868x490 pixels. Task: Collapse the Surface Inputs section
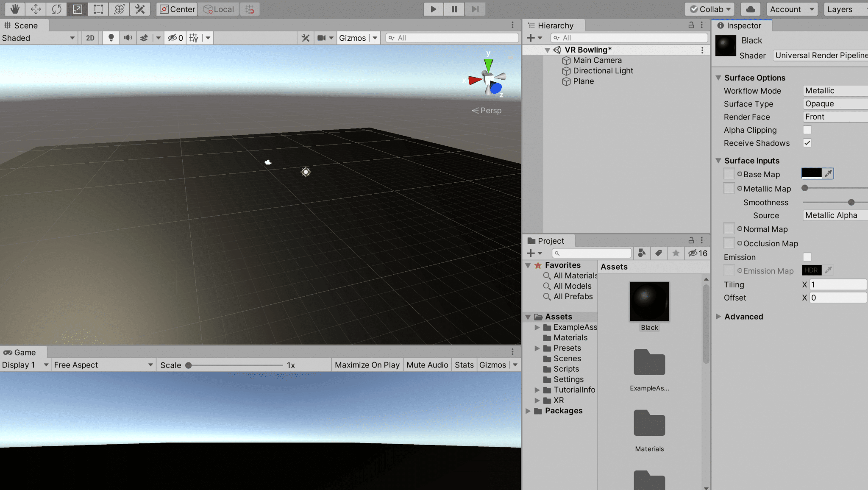click(718, 161)
